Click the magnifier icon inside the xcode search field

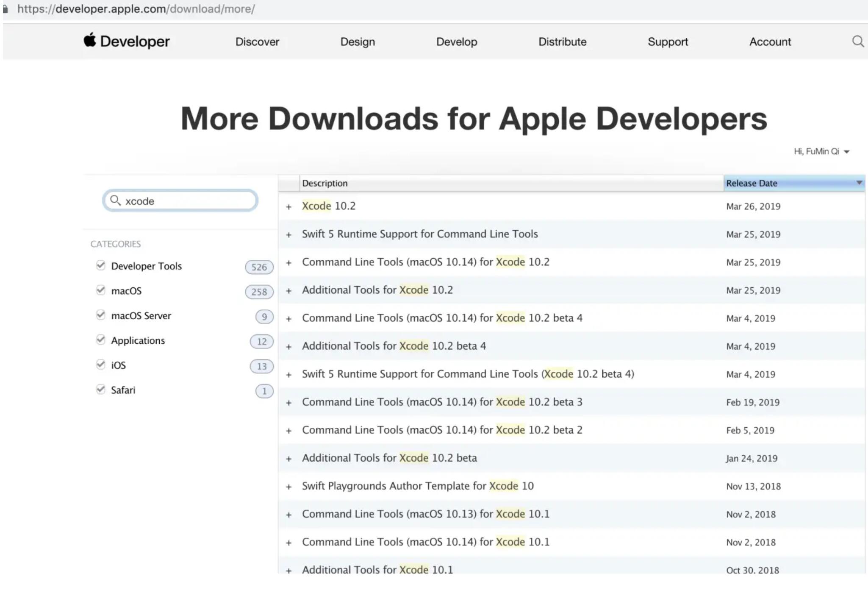(x=115, y=200)
